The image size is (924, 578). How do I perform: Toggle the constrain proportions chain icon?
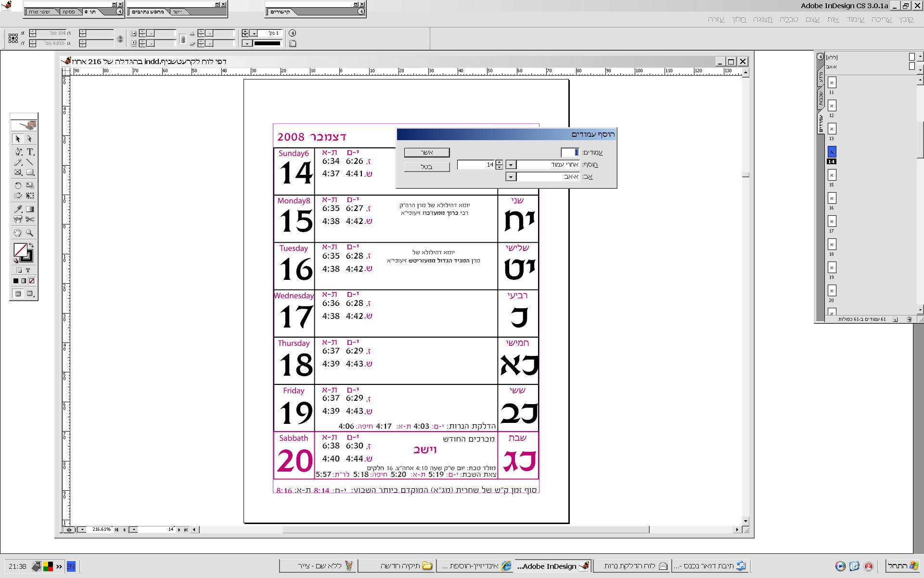[183, 39]
